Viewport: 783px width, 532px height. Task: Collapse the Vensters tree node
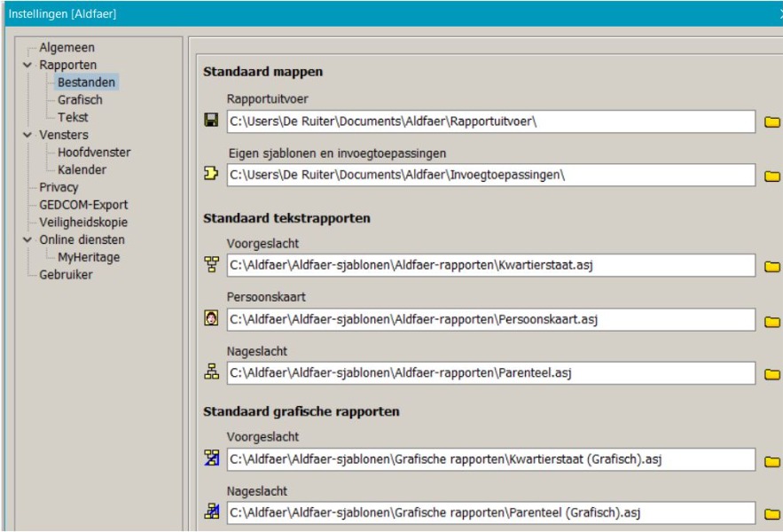point(27,136)
